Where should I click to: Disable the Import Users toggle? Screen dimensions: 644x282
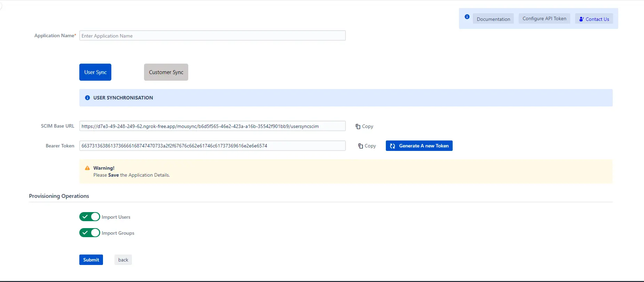[x=90, y=217]
